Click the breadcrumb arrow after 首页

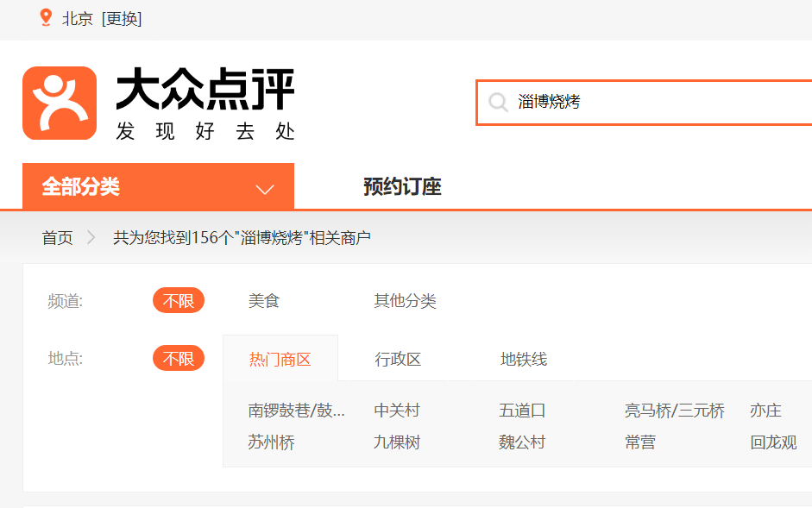92,238
